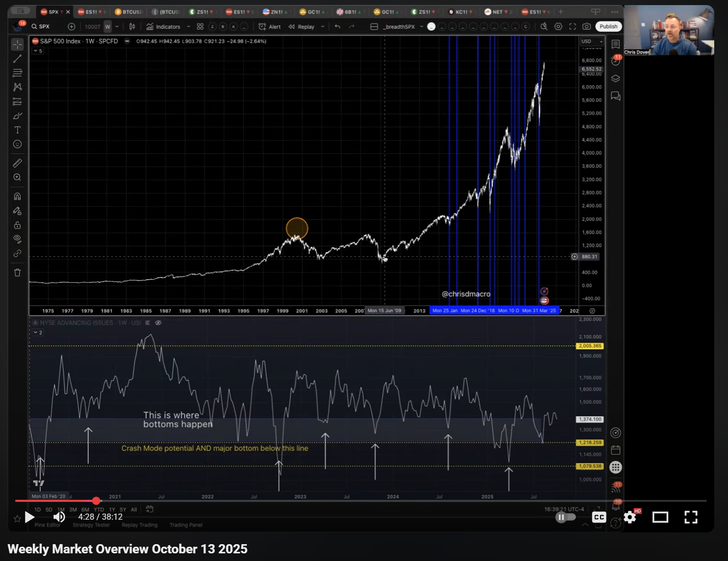Click the emoji icons tool
This screenshot has width=728, height=561.
[x=17, y=144]
